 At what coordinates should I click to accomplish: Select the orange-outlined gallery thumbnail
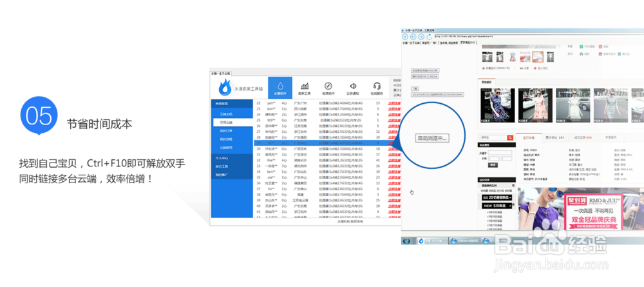tap(538, 57)
